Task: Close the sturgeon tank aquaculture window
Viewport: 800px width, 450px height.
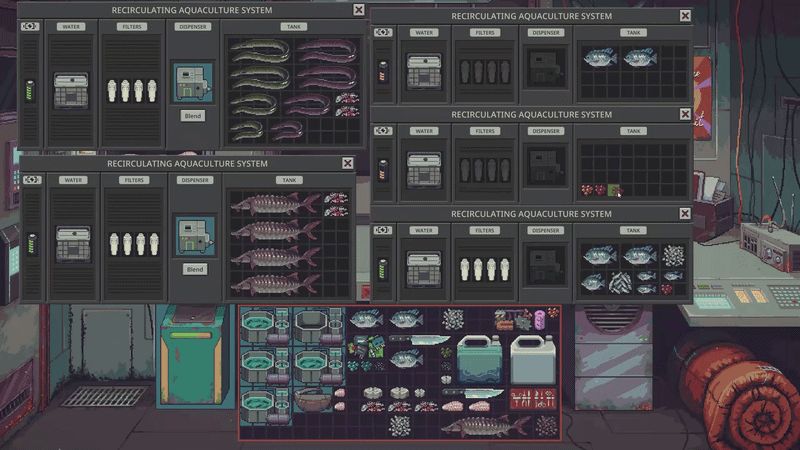Action: [347, 163]
